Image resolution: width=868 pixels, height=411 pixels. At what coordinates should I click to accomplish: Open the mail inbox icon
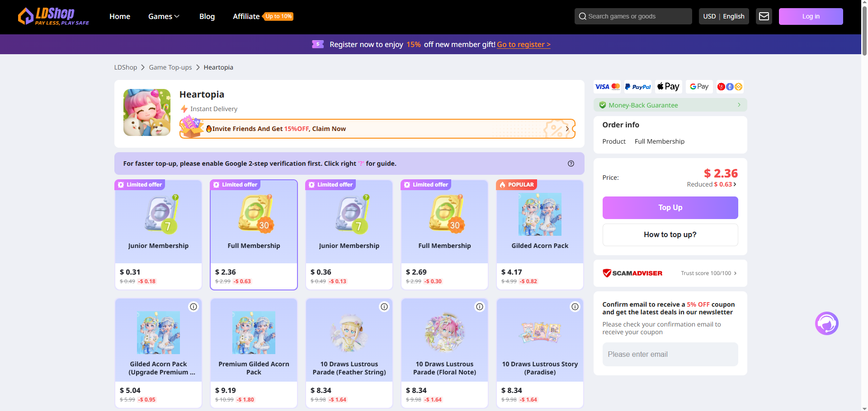[x=764, y=16]
